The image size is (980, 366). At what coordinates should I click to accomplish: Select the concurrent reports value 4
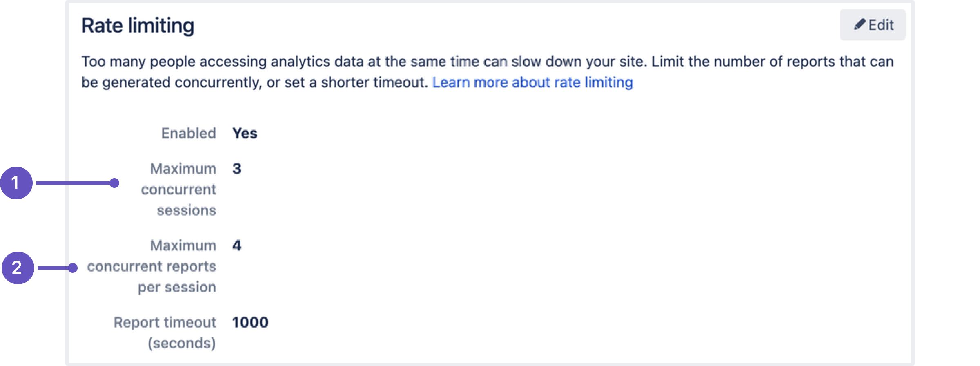237,245
